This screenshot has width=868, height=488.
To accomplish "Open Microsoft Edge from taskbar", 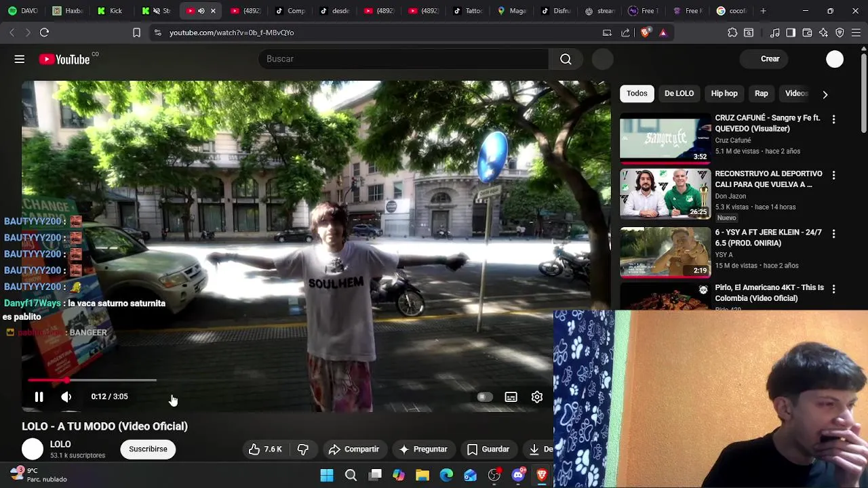I will point(446,475).
